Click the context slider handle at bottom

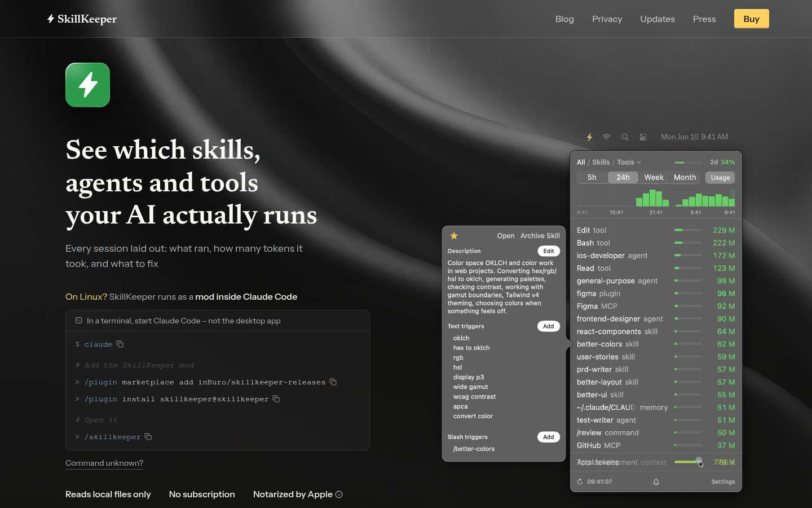[x=699, y=461]
